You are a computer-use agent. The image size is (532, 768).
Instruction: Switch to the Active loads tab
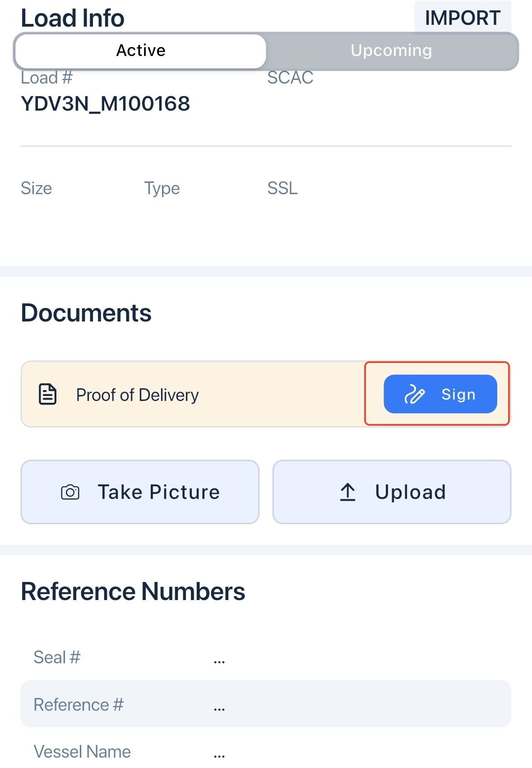(x=140, y=51)
